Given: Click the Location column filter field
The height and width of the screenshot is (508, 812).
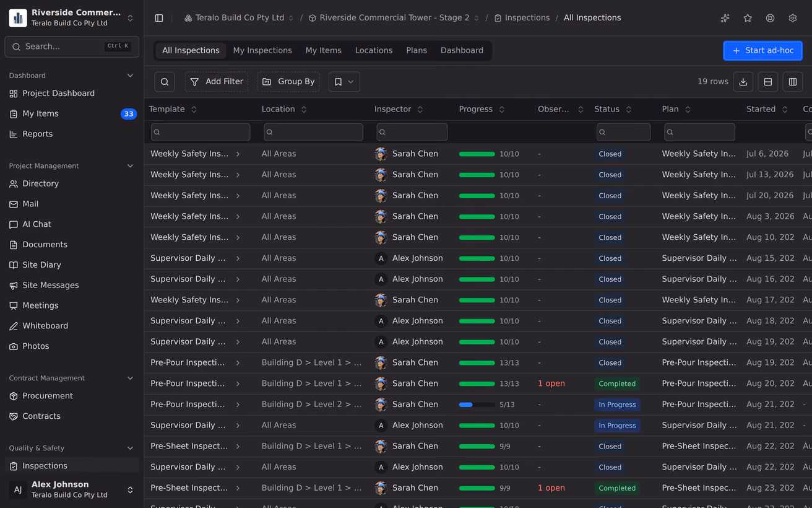Looking at the screenshot, I should 313,132.
